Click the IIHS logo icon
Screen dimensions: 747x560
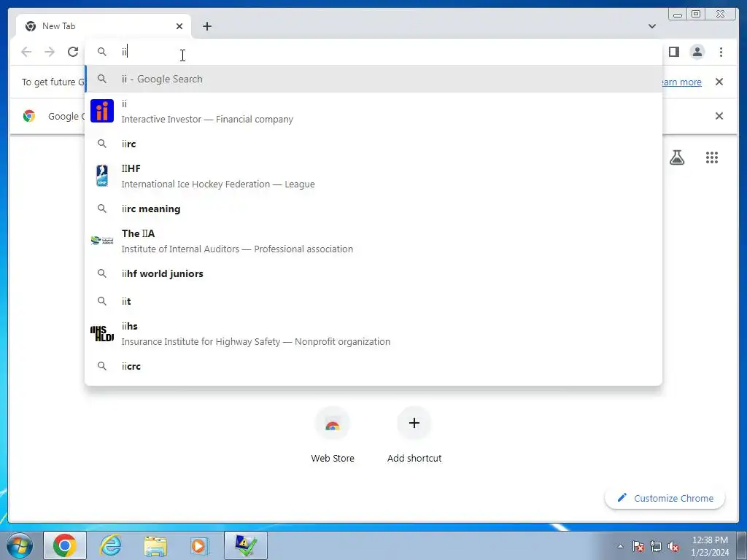pos(102,333)
